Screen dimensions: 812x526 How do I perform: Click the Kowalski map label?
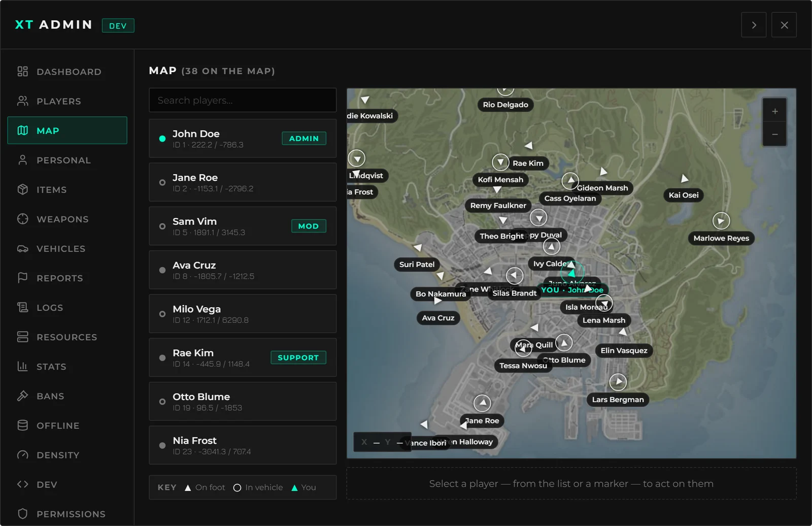point(373,116)
